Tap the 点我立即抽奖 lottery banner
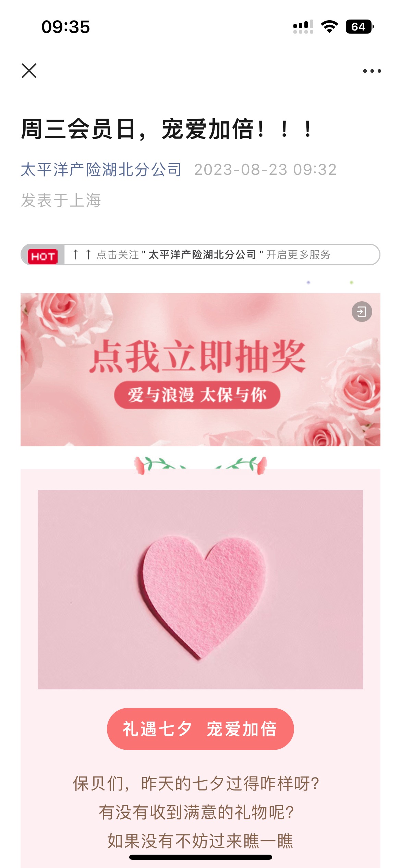This screenshot has width=401, height=868. tap(200, 370)
